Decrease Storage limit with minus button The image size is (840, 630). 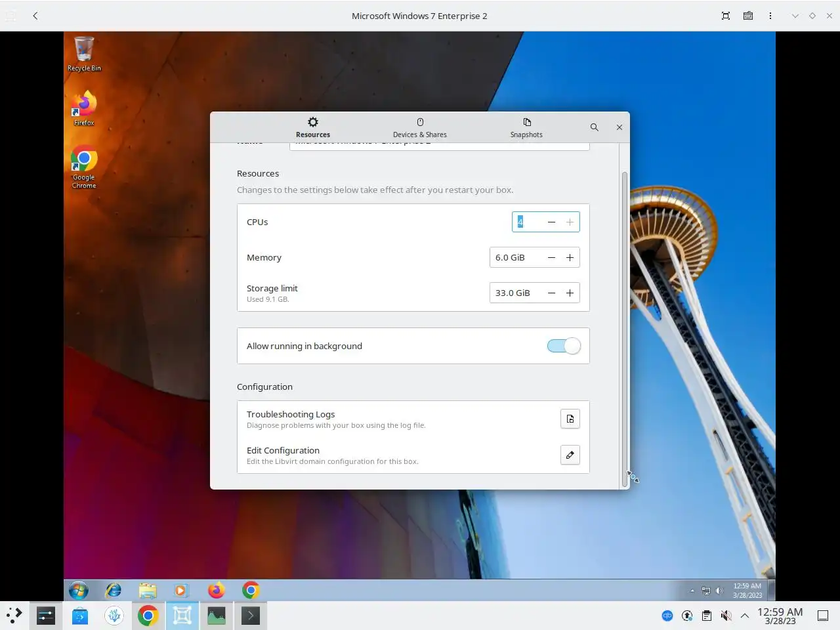pos(551,293)
